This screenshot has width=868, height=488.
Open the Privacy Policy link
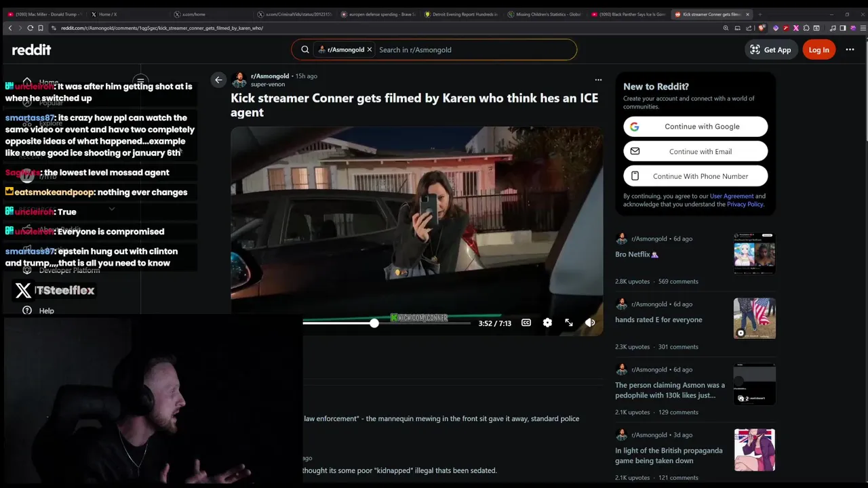click(x=745, y=204)
